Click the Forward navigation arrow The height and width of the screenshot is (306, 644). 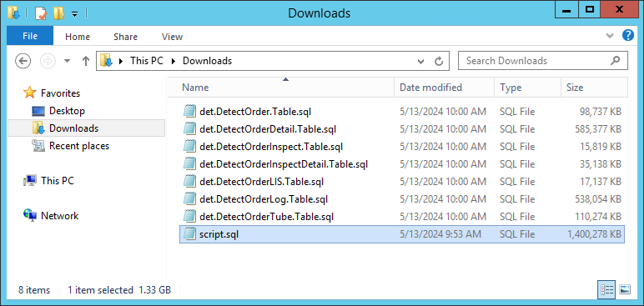(x=48, y=61)
